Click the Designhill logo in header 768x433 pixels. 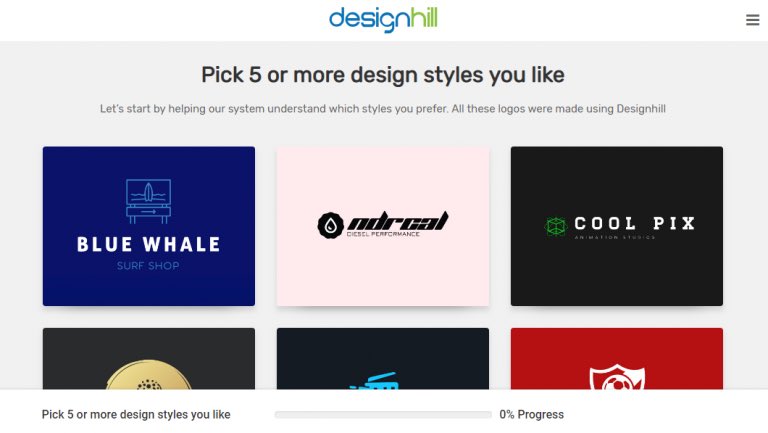(383, 20)
